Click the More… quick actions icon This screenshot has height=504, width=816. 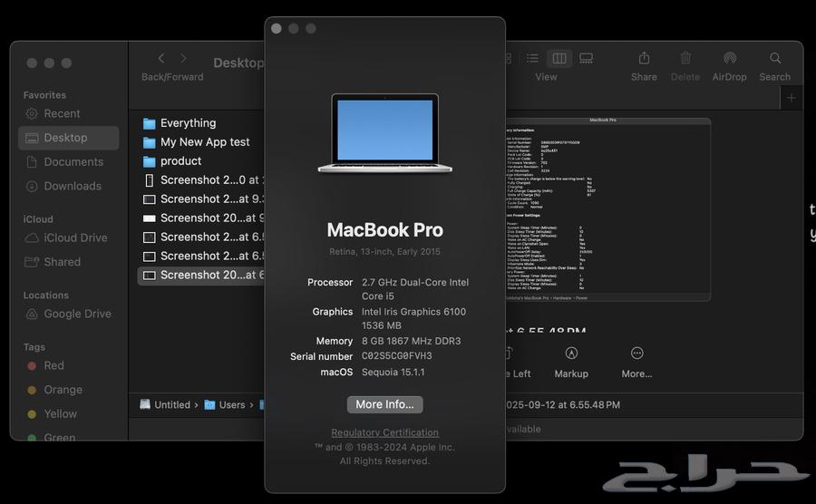coord(636,354)
